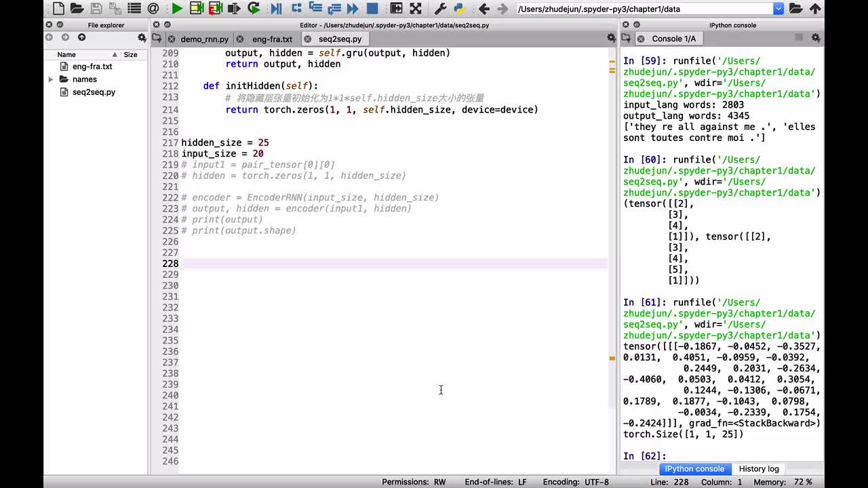Switch to the History log tab

point(759,469)
